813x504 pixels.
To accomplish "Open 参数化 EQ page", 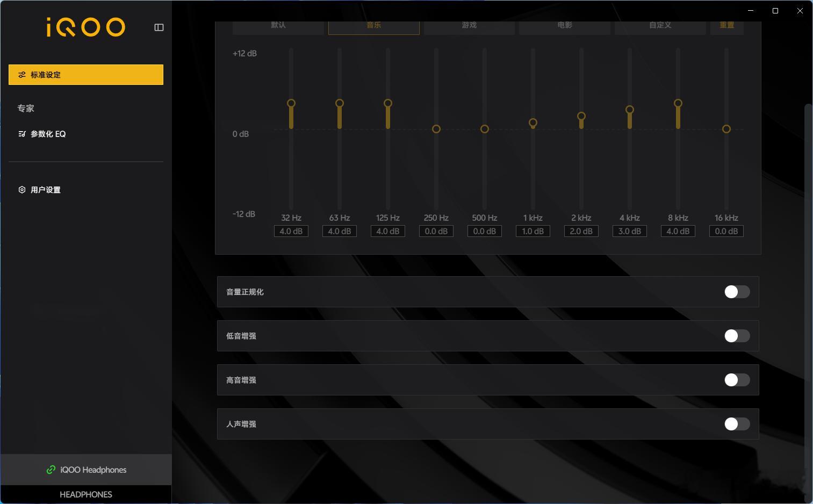I will [86, 134].
